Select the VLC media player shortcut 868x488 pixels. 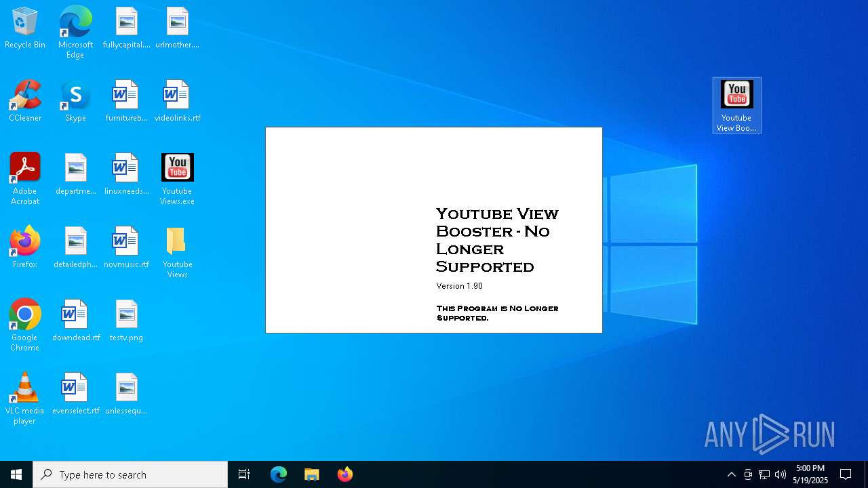(x=25, y=399)
